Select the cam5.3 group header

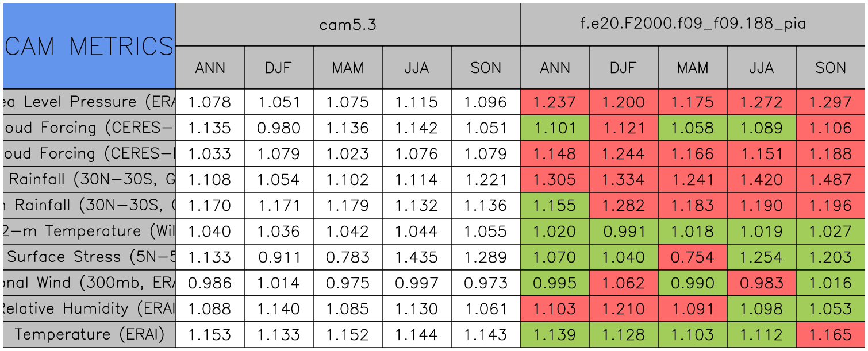click(x=347, y=24)
